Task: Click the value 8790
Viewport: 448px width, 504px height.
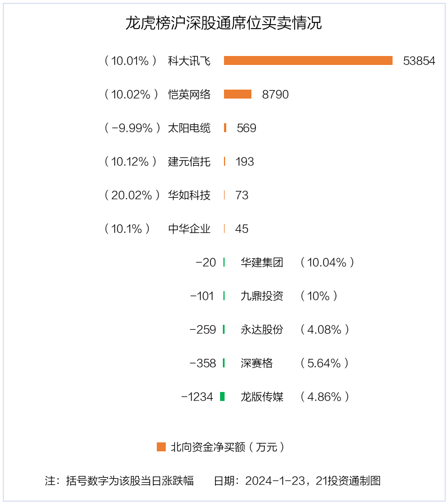Action: tap(275, 95)
